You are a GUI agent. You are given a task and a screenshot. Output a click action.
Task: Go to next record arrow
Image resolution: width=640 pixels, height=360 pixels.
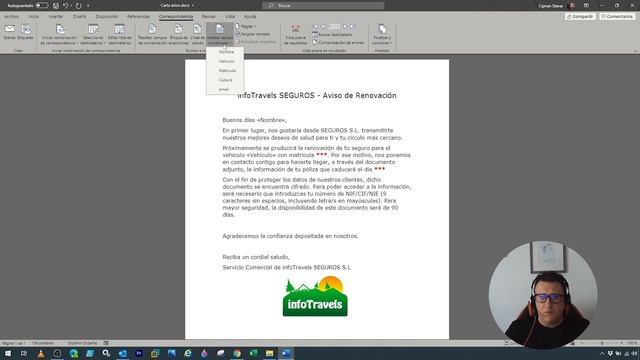click(x=345, y=27)
